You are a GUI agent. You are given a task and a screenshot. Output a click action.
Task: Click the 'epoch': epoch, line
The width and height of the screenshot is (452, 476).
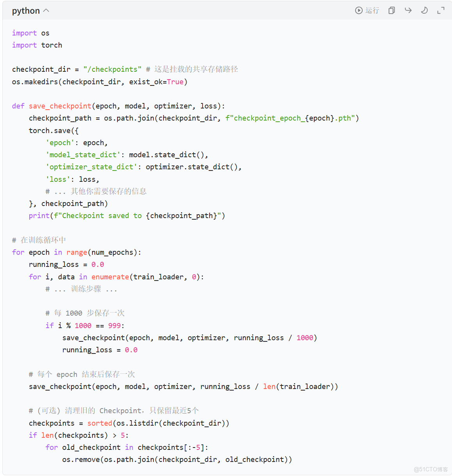77,143
